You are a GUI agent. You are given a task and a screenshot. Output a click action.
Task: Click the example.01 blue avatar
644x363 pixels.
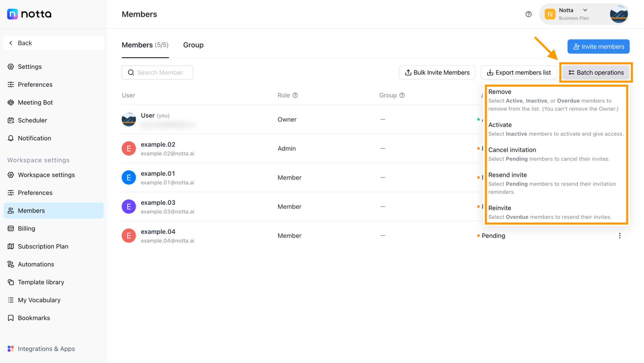pyautogui.click(x=129, y=178)
